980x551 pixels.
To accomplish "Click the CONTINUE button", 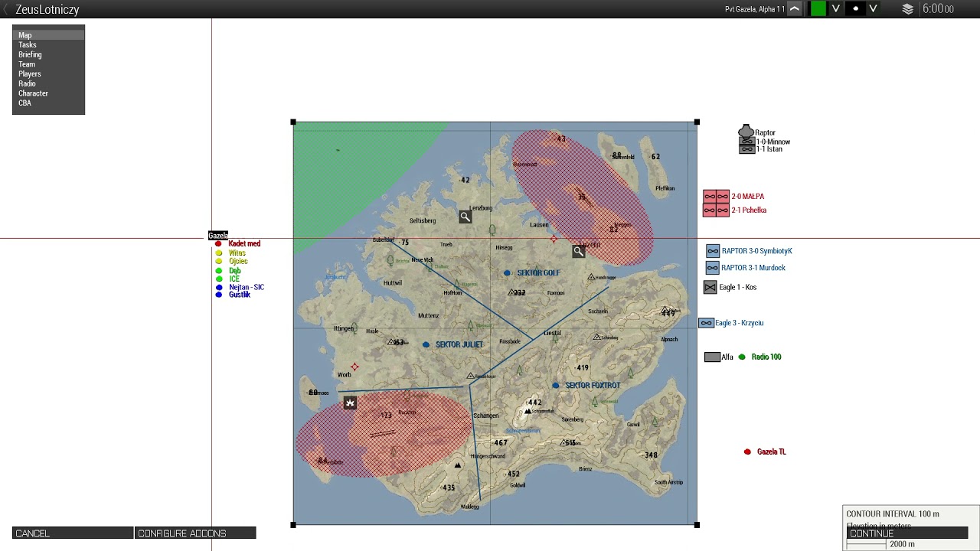I will coord(907,533).
